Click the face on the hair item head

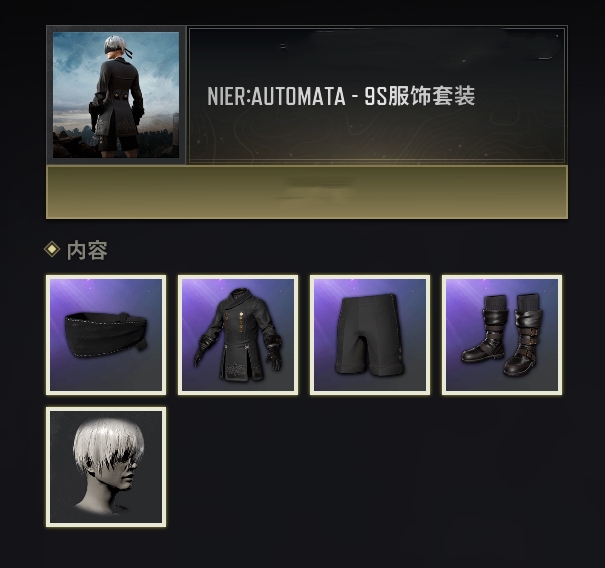[127, 477]
